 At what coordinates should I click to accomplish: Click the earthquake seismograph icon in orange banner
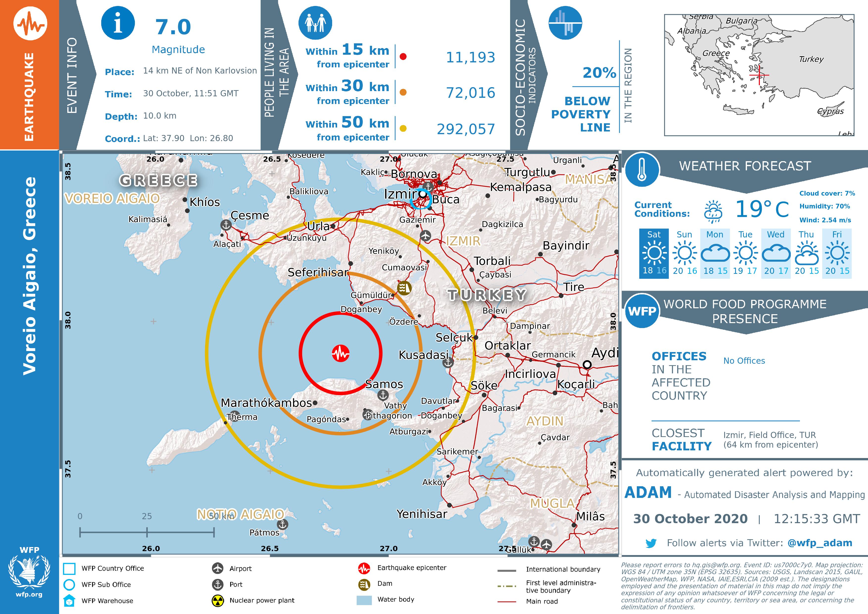(x=30, y=24)
